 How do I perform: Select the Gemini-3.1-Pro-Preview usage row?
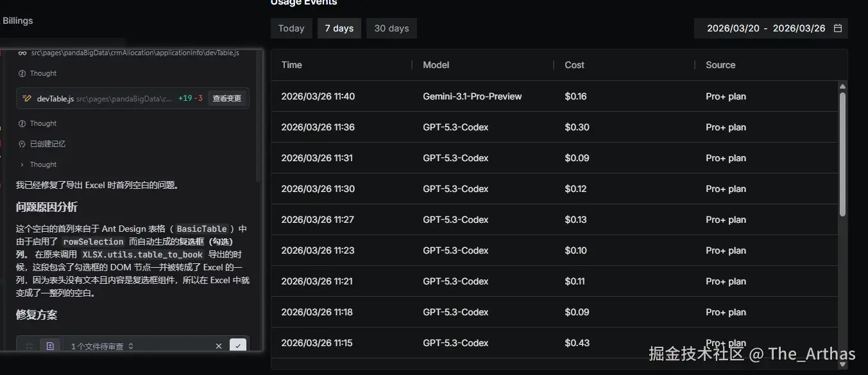click(x=472, y=96)
